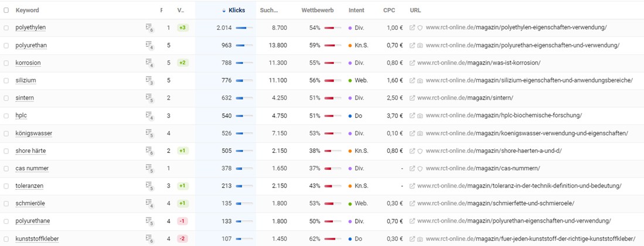Check the sintern row checkbox
The height and width of the screenshot is (246, 644).
(x=6, y=98)
